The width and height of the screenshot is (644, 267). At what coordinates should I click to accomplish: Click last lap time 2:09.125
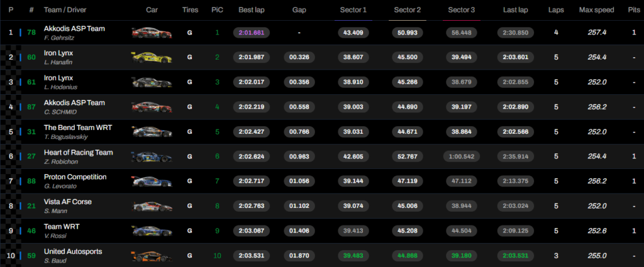[516, 231]
